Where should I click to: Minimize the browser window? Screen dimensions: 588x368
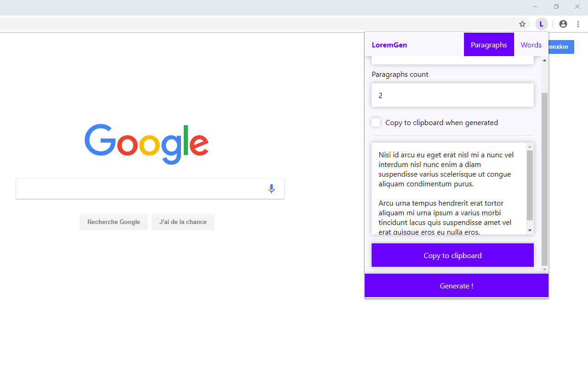(x=535, y=6)
